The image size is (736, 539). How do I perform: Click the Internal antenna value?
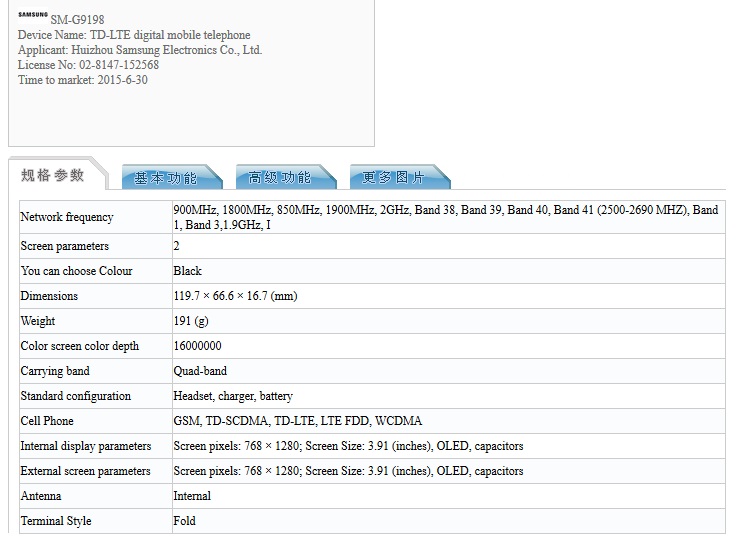[x=192, y=496]
